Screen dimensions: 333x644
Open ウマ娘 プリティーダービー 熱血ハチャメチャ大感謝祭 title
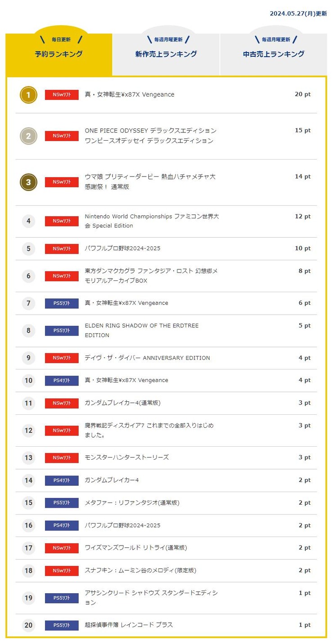[150, 182]
